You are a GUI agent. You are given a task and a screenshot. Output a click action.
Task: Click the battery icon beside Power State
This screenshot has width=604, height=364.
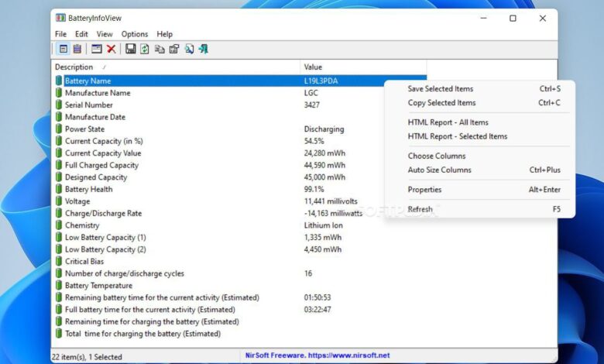click(x=59, y=129)
